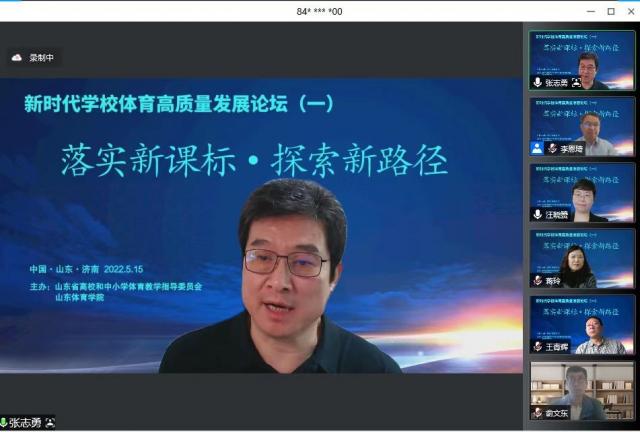
Task: Click the microphone icon on 王香辉's thumbnail
Action: click(x=537, y=347)
